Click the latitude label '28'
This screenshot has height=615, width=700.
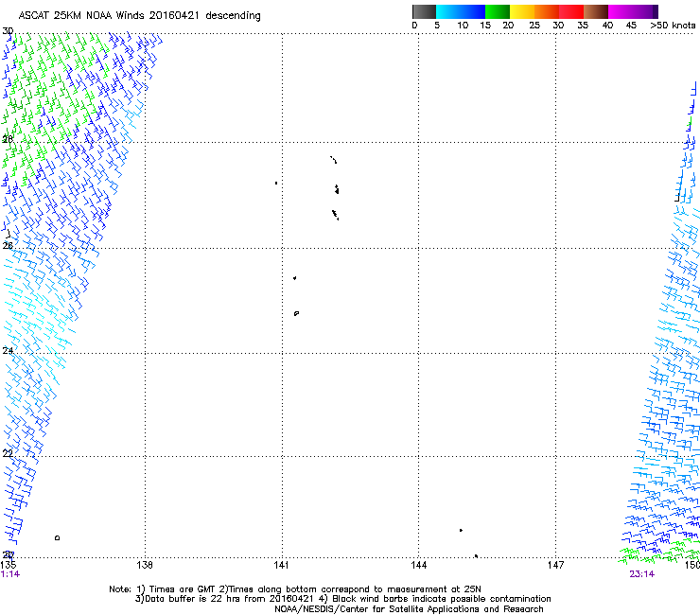[x=8, y=139]
